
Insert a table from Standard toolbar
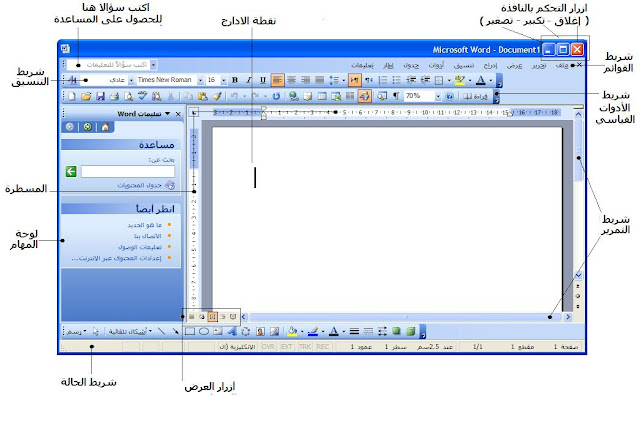pos(322,96)
